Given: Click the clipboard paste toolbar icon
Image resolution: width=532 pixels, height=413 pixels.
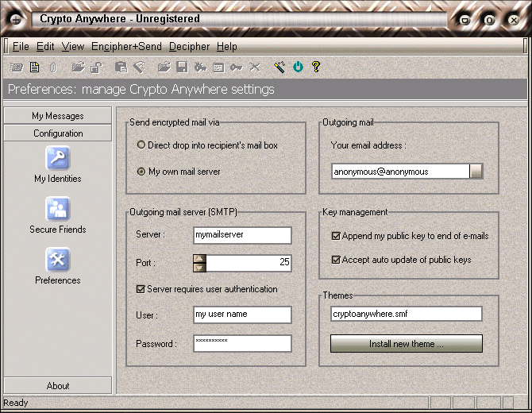Looking at the screenshot, I should pyautogui.click(x=121, y=68).
